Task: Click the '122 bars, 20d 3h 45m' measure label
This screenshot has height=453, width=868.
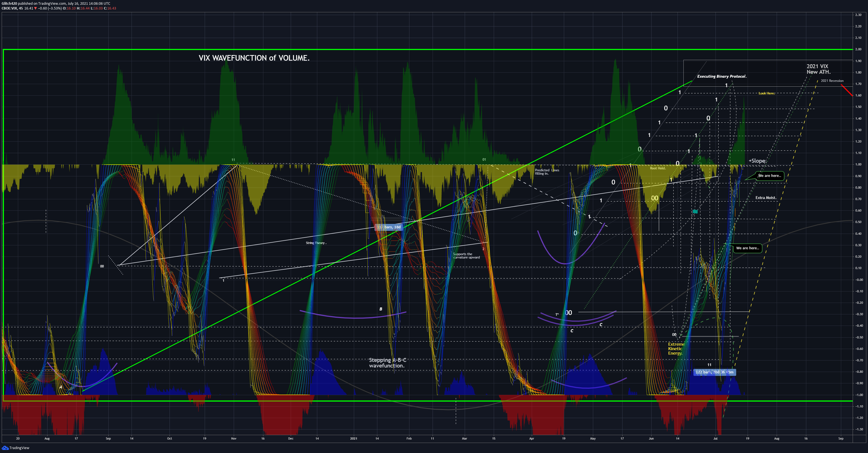Action: pos(715,372)
